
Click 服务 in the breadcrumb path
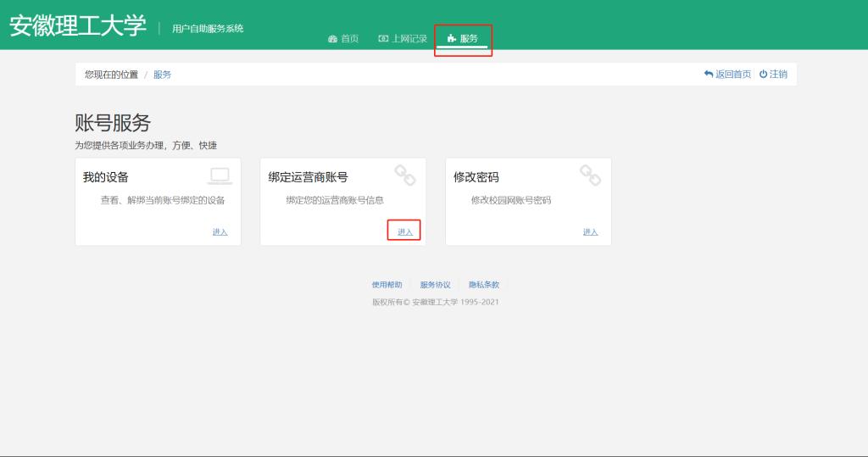click(162, 75)
